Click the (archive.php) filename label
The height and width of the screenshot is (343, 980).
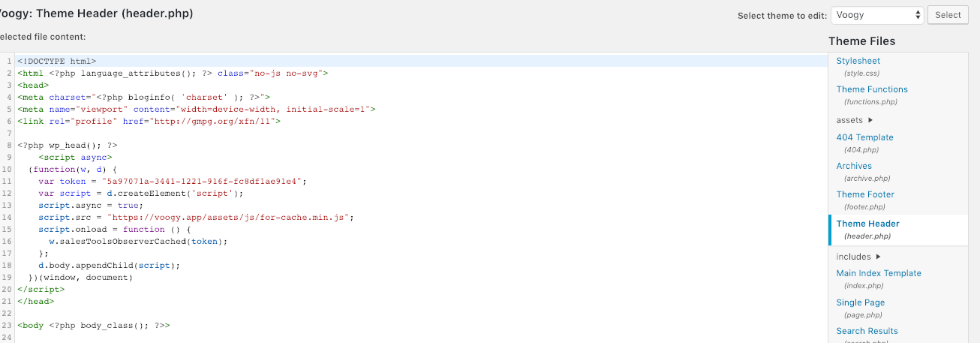point(867,178)
